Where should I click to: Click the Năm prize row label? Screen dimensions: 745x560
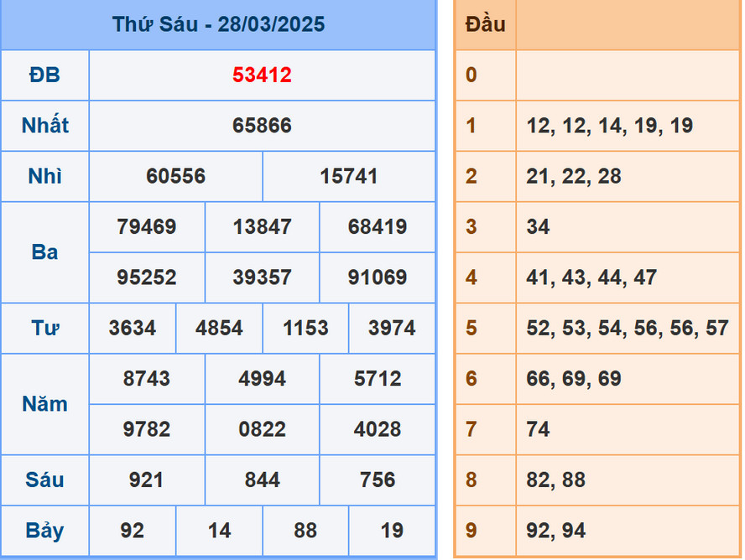tap(44, 404)
